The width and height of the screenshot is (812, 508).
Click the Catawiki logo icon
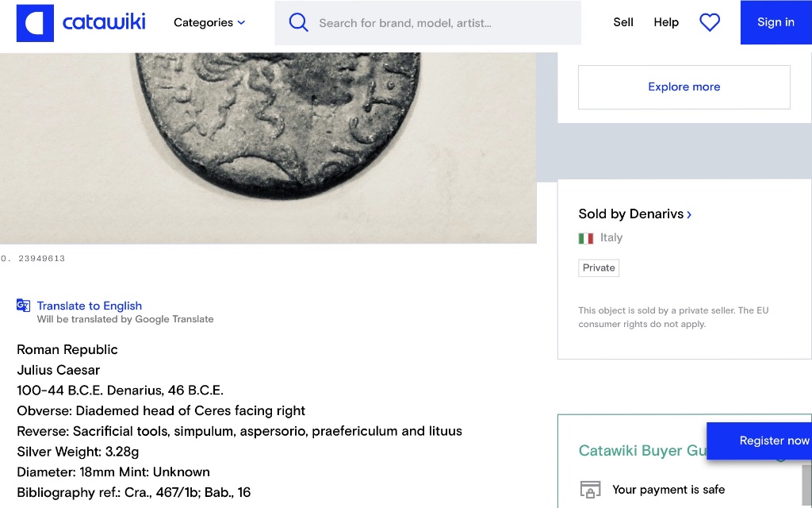(x=35, y=23)
